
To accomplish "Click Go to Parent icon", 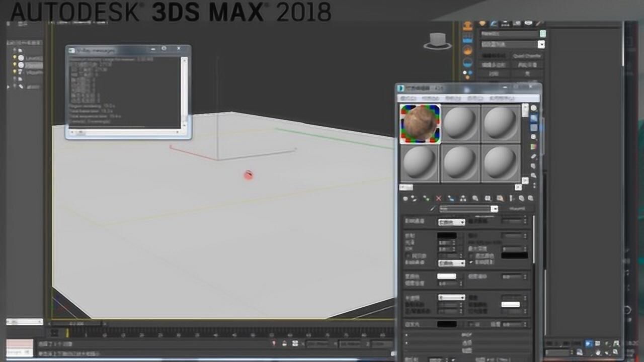I will click(x=521, y=199).
